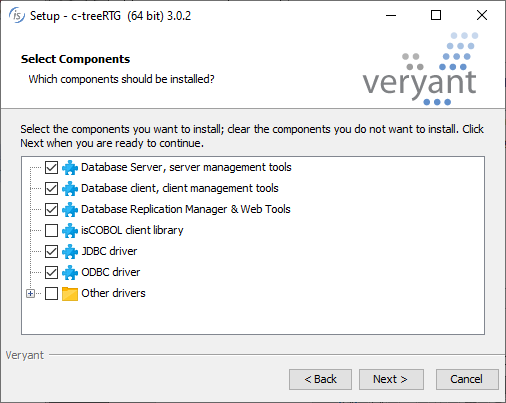Cancel the c-treeRTG setup

(467, 379)
